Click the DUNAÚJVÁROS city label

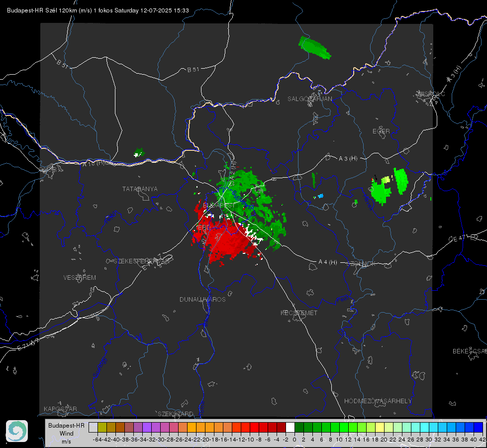pos(202,299)
